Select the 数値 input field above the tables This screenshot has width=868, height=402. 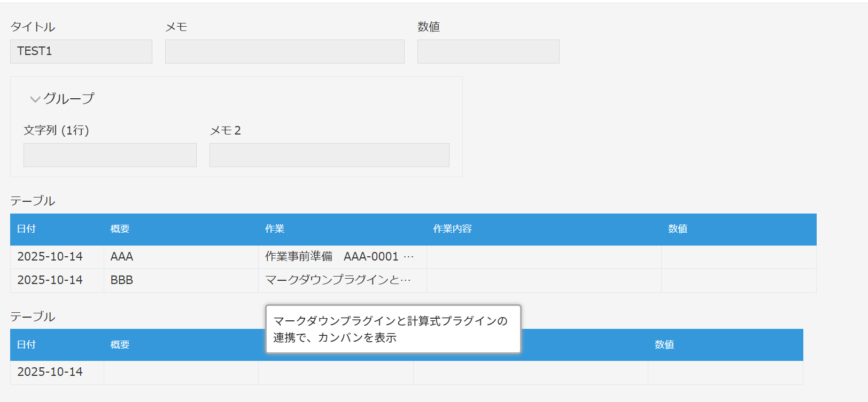pos(488,51)
